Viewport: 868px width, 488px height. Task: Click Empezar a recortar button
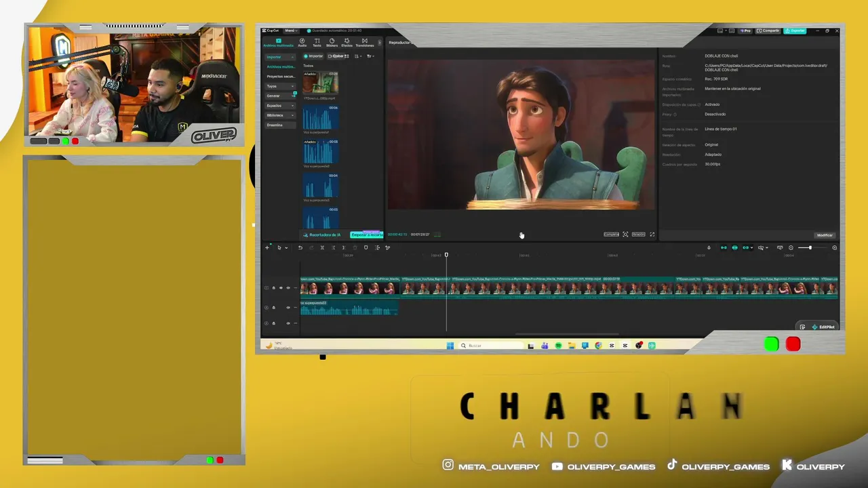click(x=367, y=235)
